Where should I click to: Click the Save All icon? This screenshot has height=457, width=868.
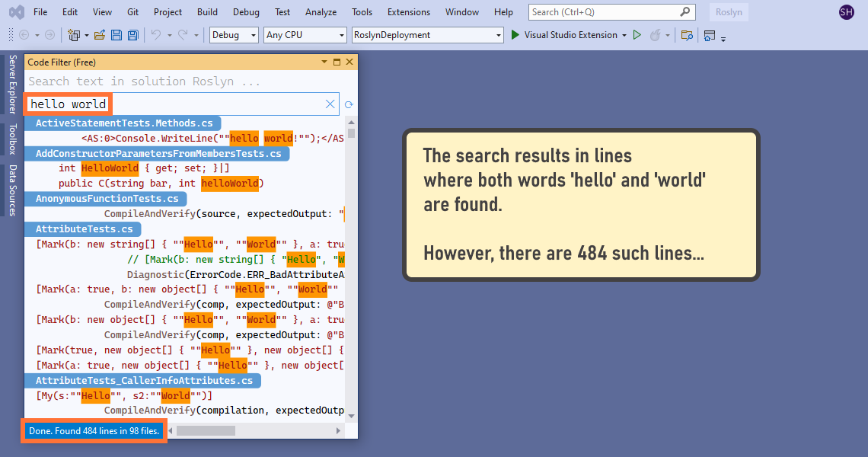(132, 35)
